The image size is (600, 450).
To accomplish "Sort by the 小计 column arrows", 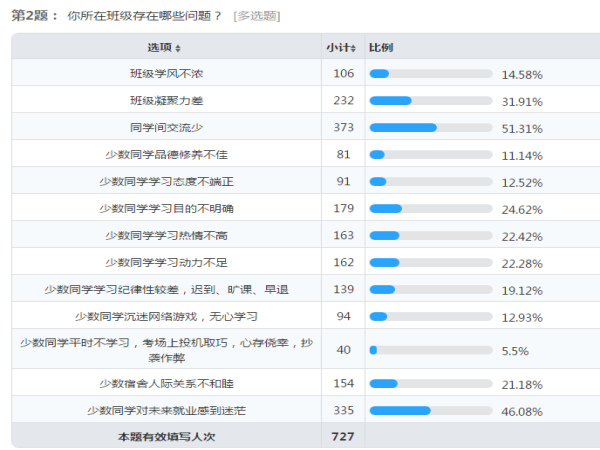I will [x=353, y=48].
